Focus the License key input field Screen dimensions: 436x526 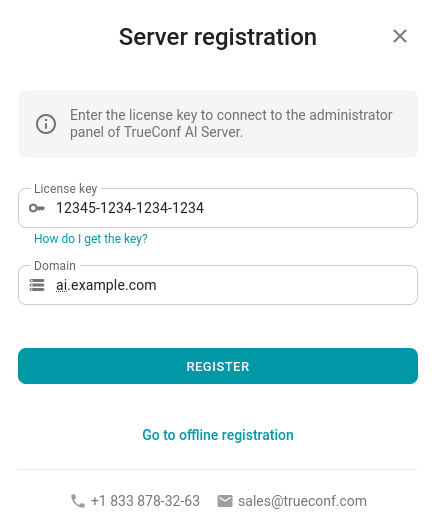pos(218,208)
